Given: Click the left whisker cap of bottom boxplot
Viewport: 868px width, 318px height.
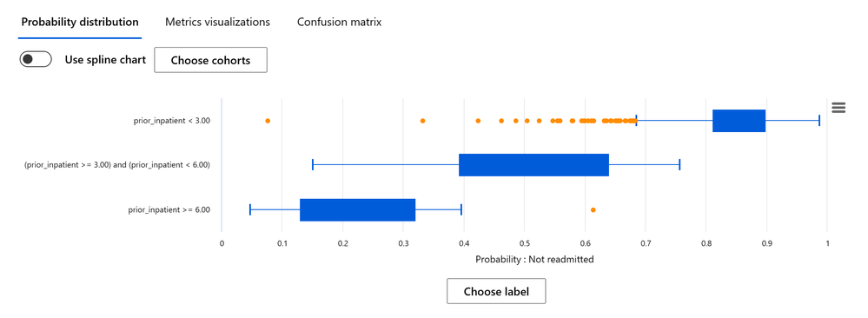Looking at the screenshot, I should 250,210.
